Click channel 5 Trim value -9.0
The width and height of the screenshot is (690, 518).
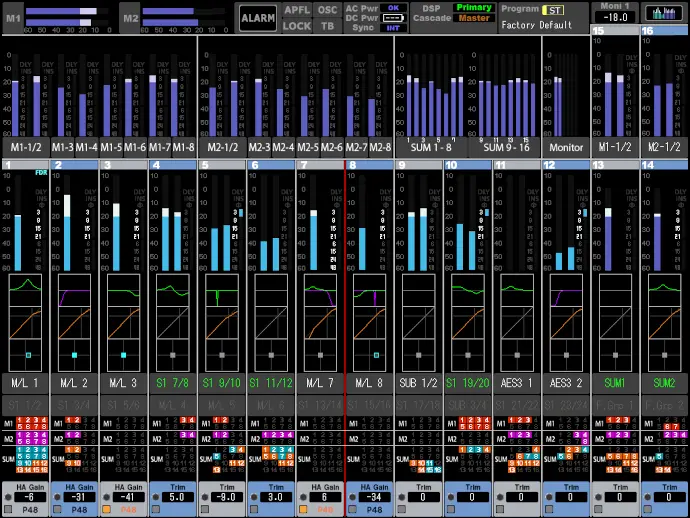click(x=226, y=497)
